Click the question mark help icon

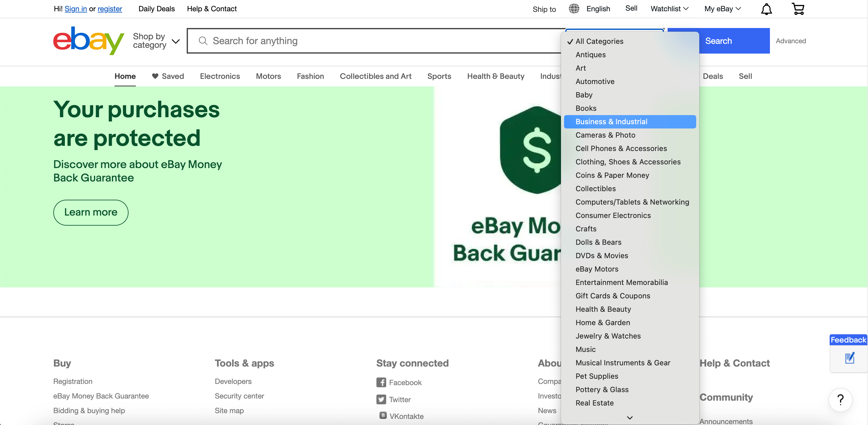tap(840, 400)
